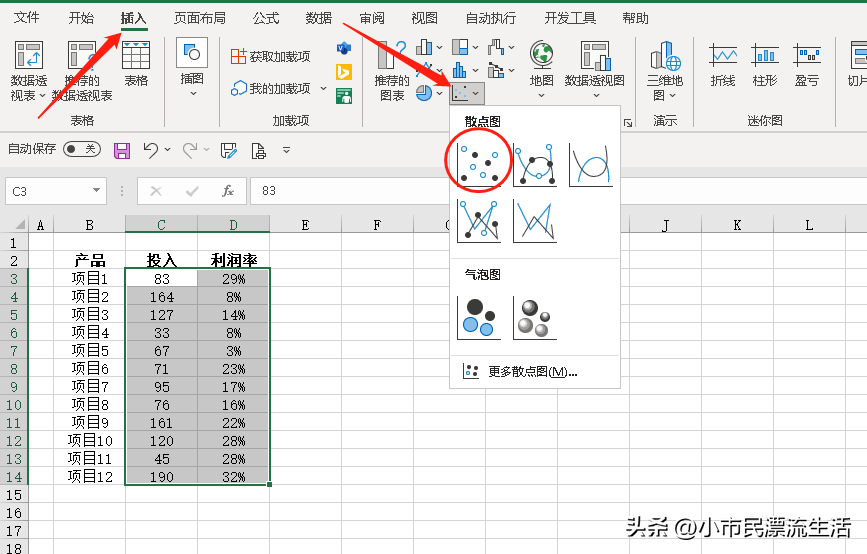Click the formula bar containing 83
867x554 pixels.
pyautogui.click(x=558, y=191)
